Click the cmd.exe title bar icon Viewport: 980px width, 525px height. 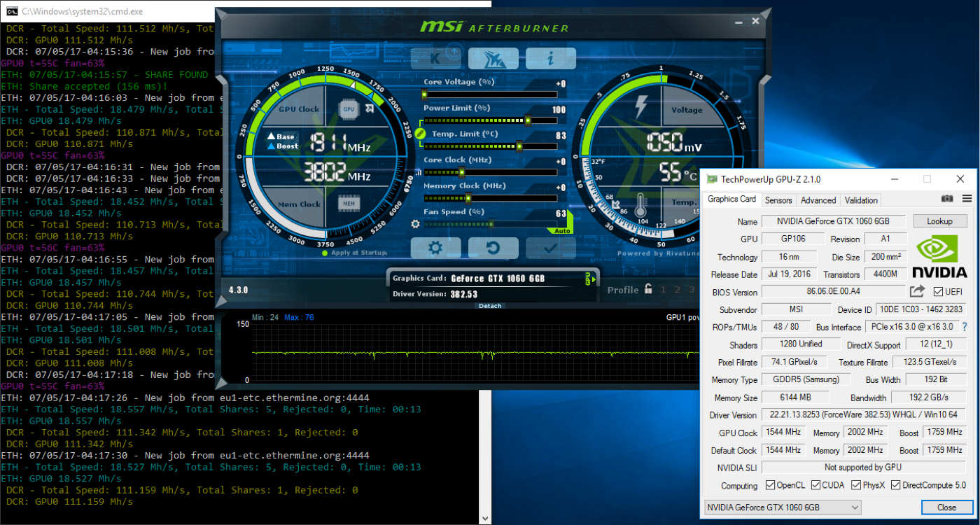coord(11,10)
